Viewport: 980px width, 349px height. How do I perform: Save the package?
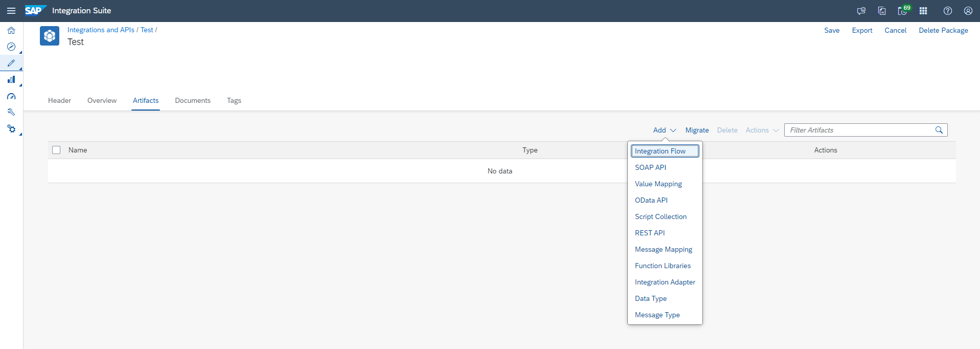click(832, 30)
